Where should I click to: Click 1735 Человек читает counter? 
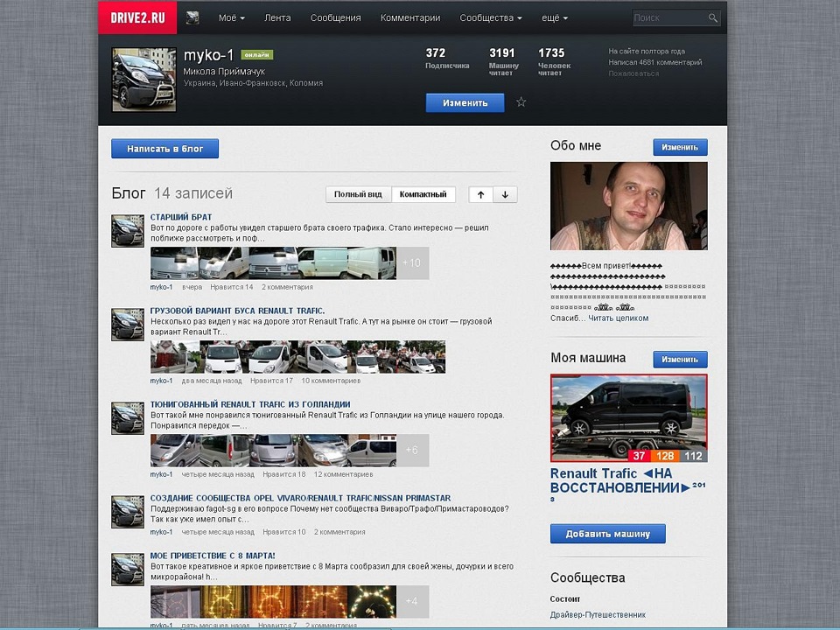(554, 61)
